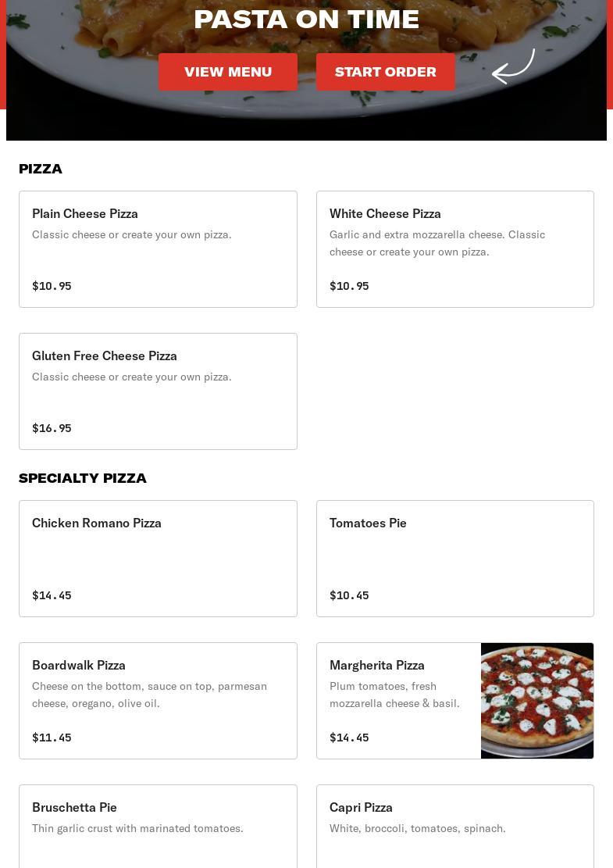613x868 pixels.
Task: Select the Tomatoes Pie card
Action: 455,559
